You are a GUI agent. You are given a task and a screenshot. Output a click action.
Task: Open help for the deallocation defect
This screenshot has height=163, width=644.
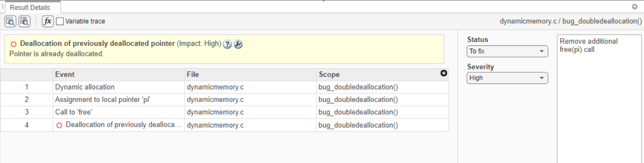pos(227,44)
